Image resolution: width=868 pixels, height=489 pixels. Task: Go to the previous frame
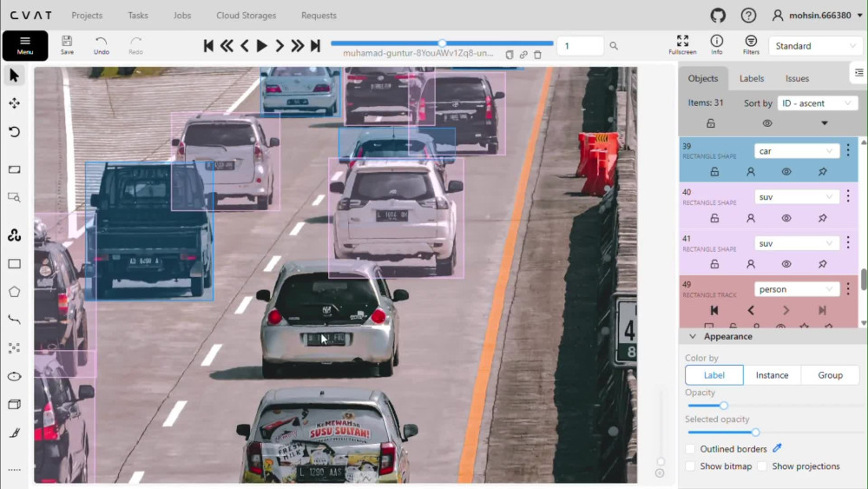tap(244, 45)
